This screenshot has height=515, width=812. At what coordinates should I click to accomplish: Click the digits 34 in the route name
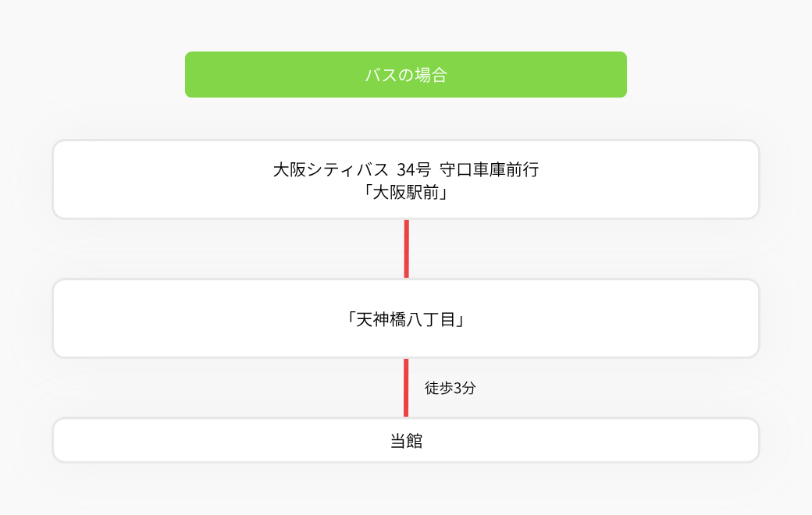(405, 170)
